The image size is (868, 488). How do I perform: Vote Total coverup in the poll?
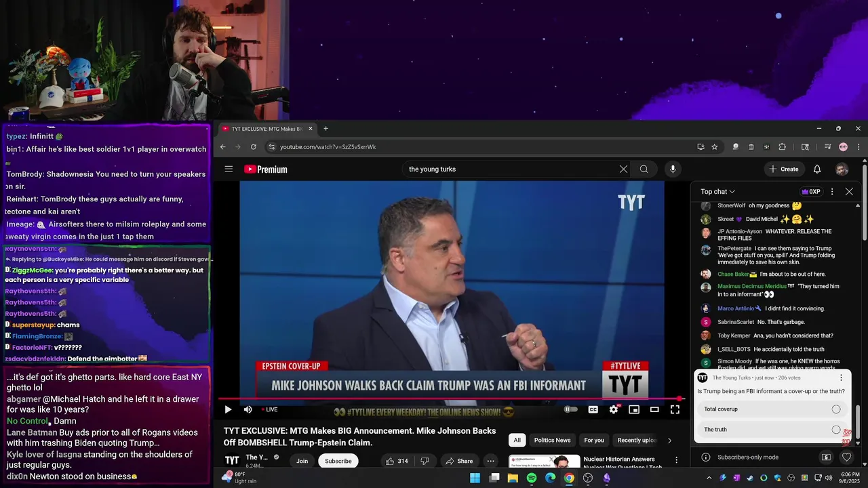(x=772, y=409)
